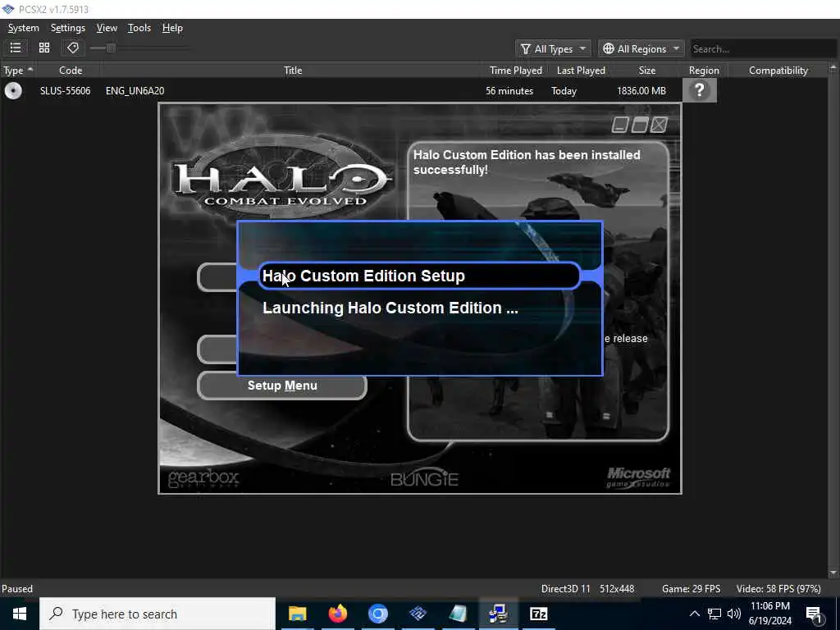
Task: Select the ENG_UN6A20 game title
Action: pyautogui.click(x=135, y=90)
